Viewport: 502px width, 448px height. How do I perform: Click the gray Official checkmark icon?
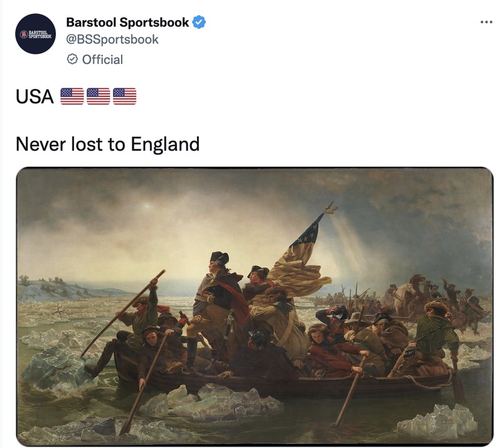[72, 59]
